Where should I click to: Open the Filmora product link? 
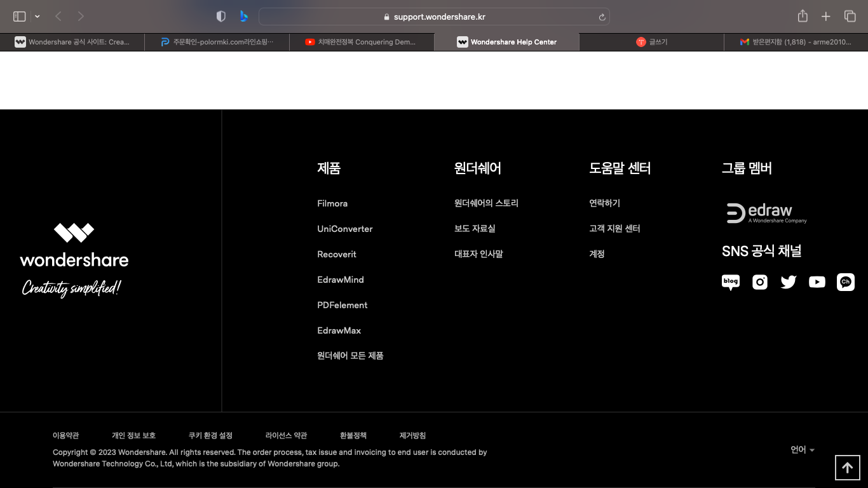pos(332,203)
